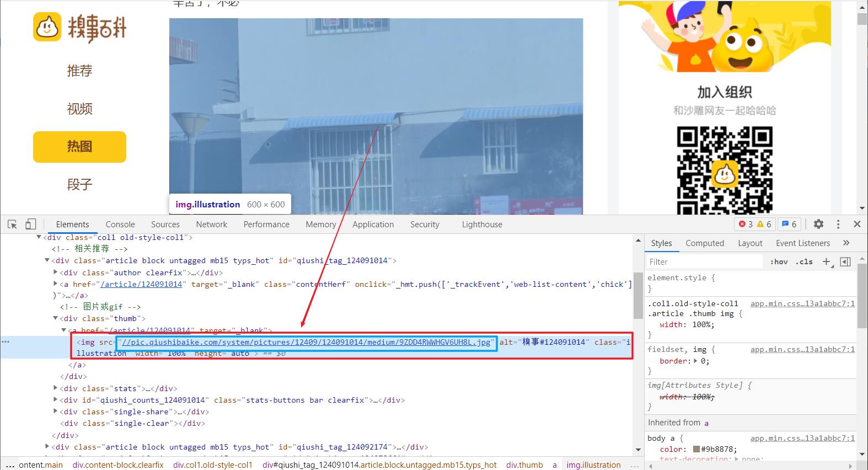Select the qiushi_tag_124091014 article breadcrumb
The image size is (868, 470).
point(379,465)
